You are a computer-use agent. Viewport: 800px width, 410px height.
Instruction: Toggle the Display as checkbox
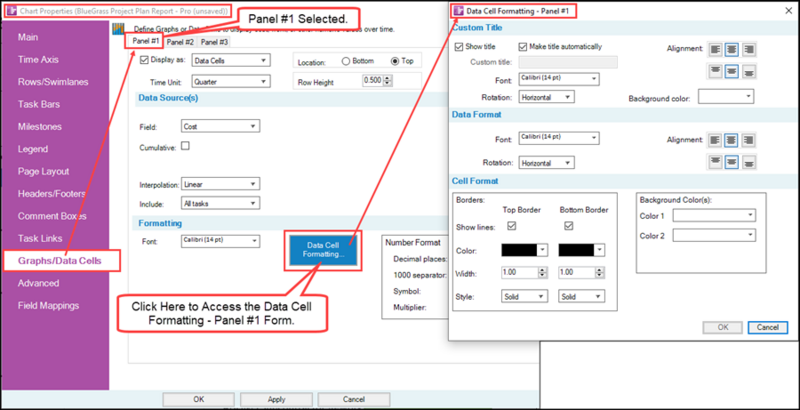(144, 60)
